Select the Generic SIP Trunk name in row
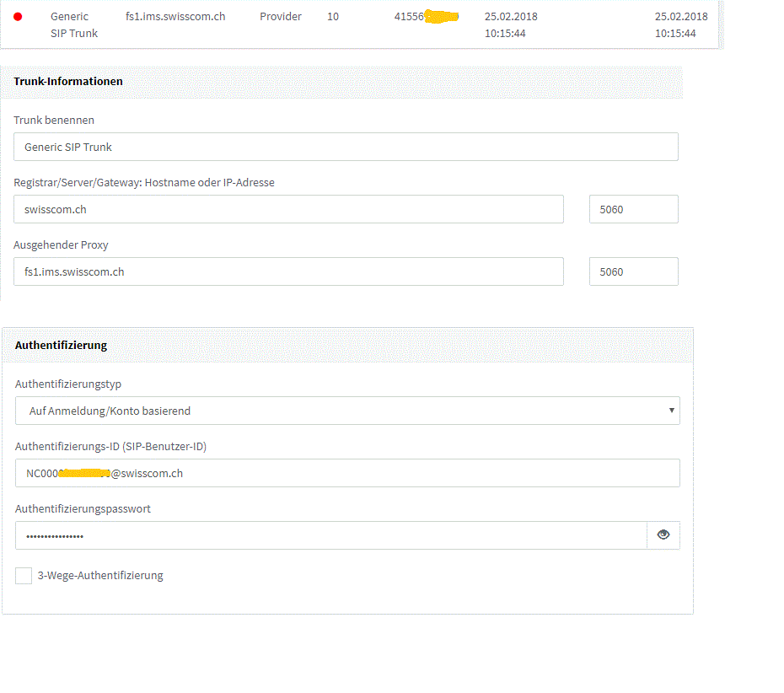 click(73, 24)
